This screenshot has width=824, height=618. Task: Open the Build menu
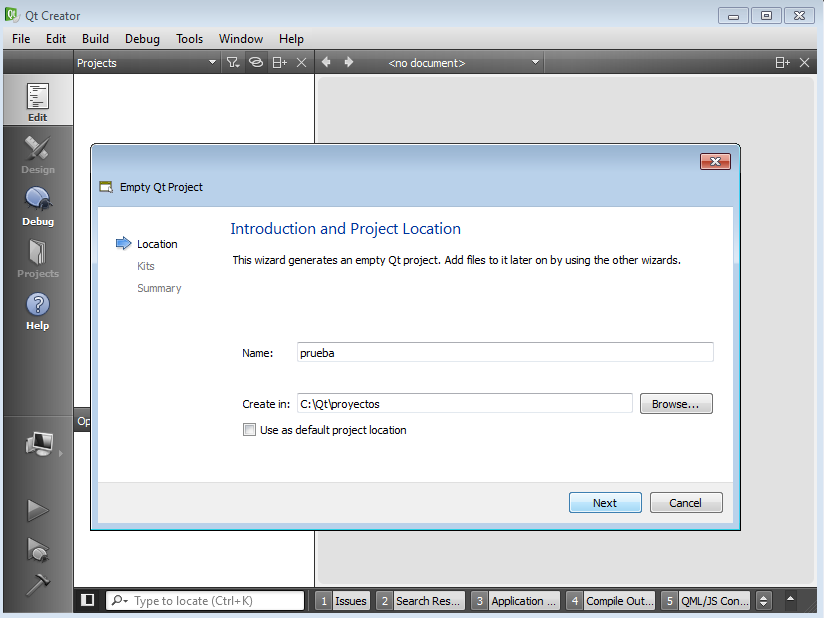point(95,39)
